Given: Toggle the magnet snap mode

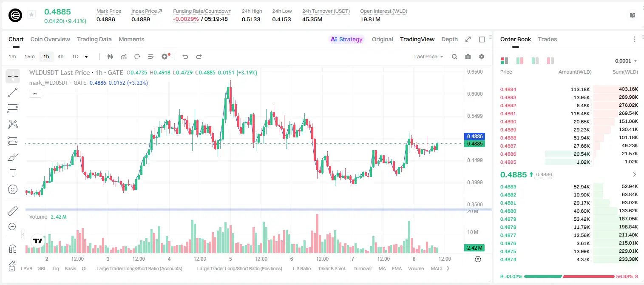Looking at the screenshot, I should (13, 248).
